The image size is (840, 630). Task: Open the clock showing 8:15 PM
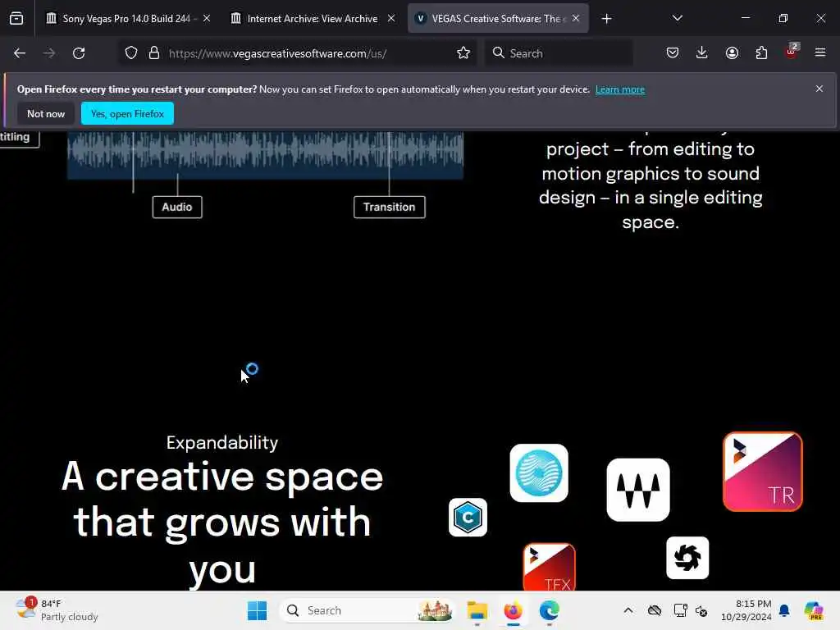(x=746, y=610)
